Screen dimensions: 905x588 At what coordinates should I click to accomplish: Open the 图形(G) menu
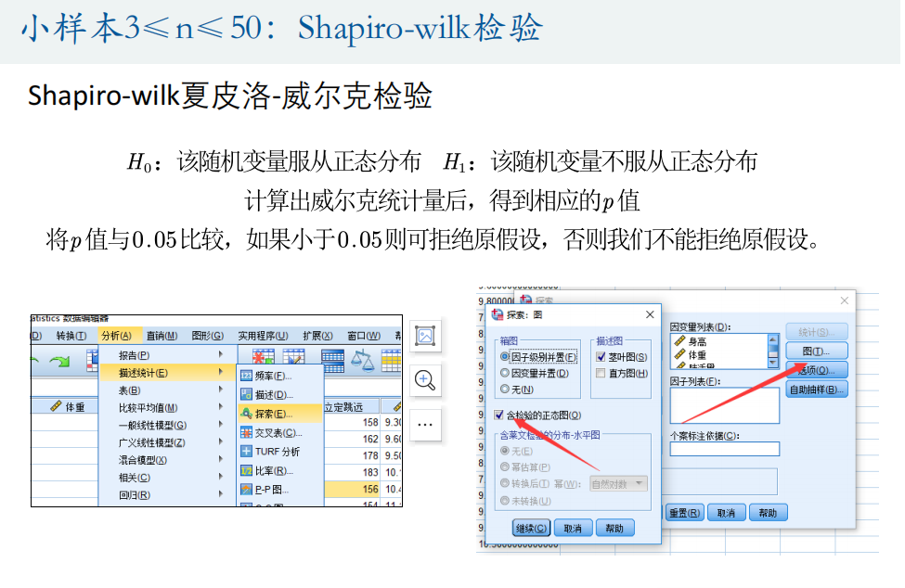point(207,336)
